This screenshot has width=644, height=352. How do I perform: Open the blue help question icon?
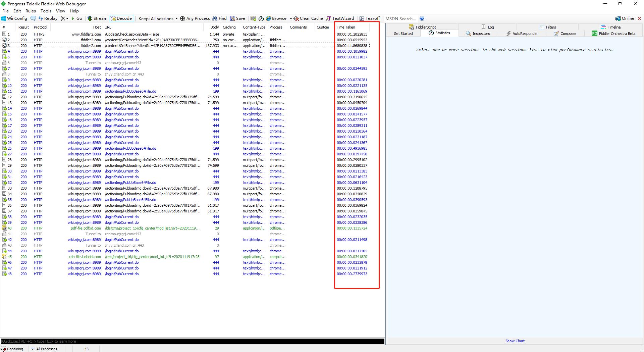click(422, 18)
